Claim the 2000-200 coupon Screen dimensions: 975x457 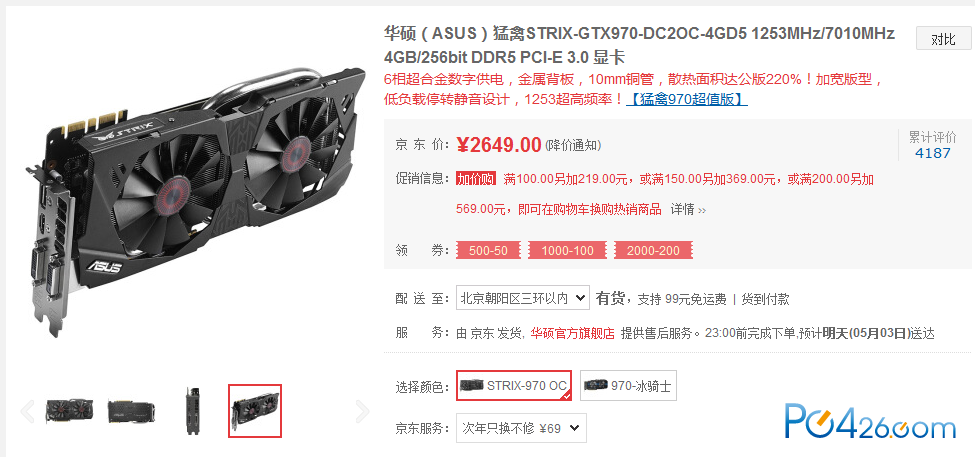(x=653, y=251)
